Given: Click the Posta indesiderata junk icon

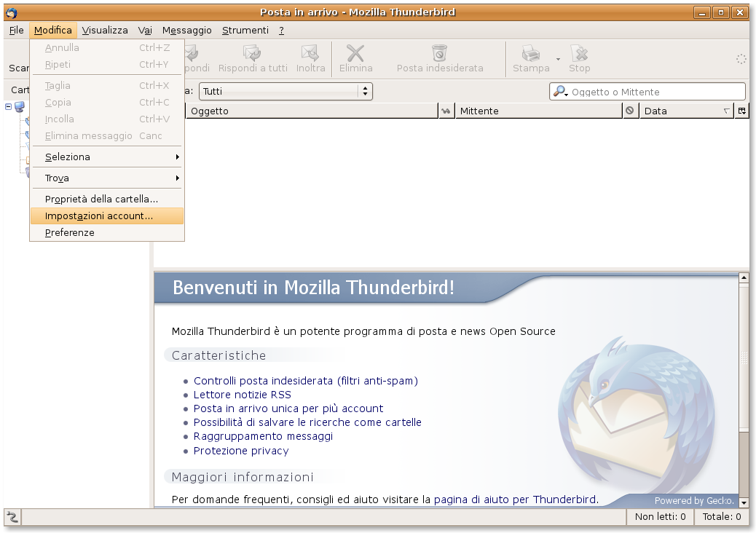Looking at the screenshot, I should (439, 54).
